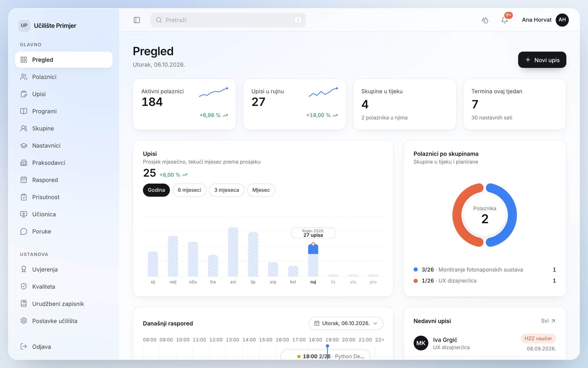Navigate to Skupine

pyautogui.click(x=64, y=128)
